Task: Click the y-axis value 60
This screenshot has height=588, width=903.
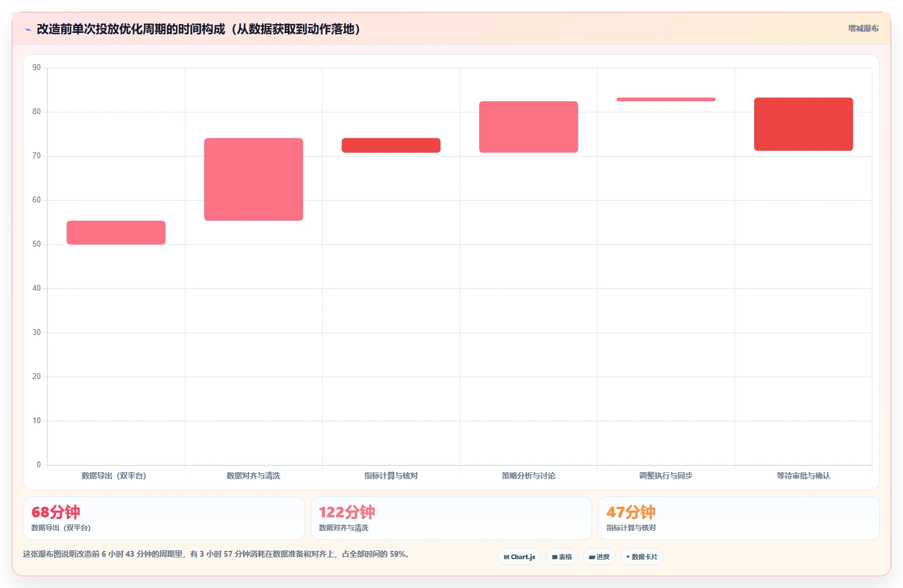Action: tap(36, 200)
